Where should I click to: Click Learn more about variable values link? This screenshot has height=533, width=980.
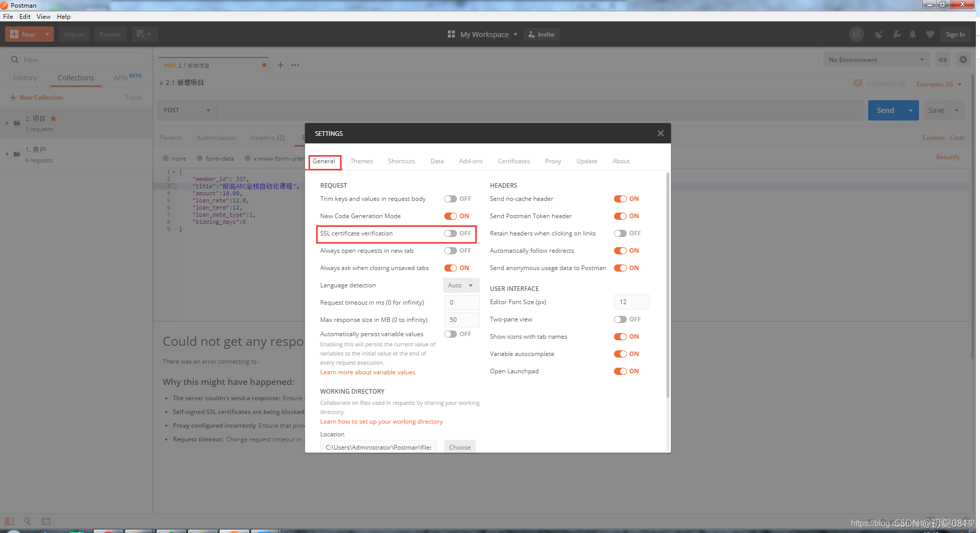tap(367, 372)
